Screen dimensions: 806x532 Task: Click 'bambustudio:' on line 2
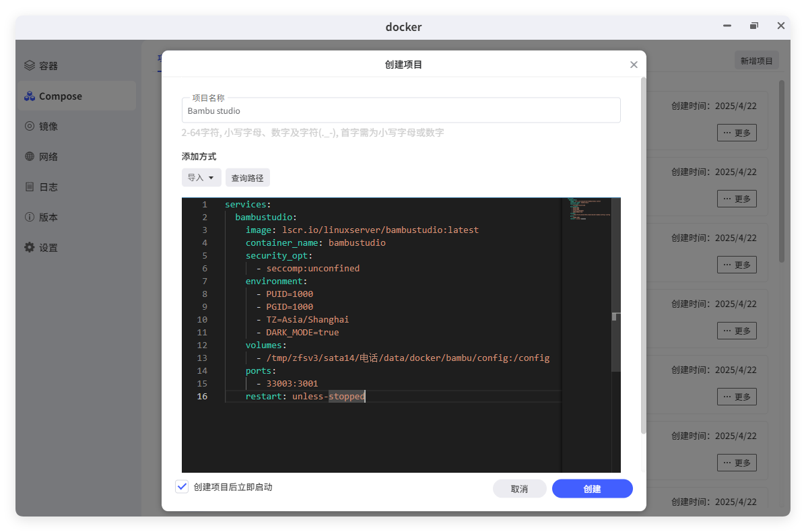click(x=266, y=217)
